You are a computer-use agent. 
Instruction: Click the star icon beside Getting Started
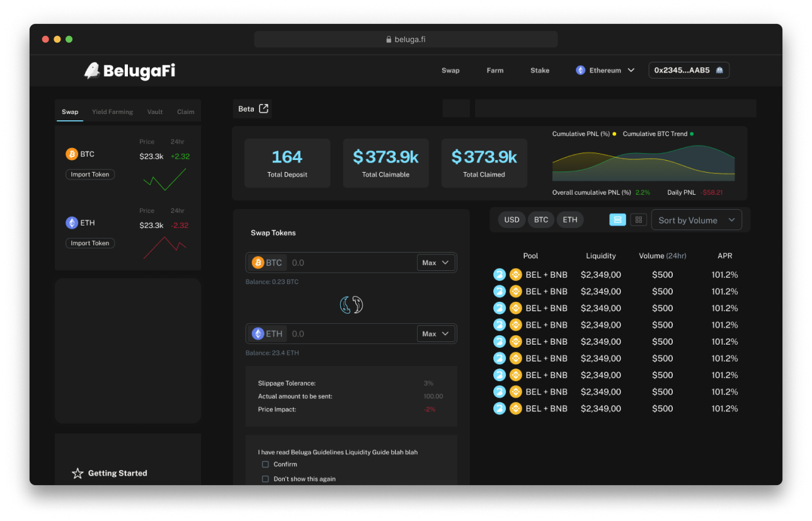[x=77, y=473]
